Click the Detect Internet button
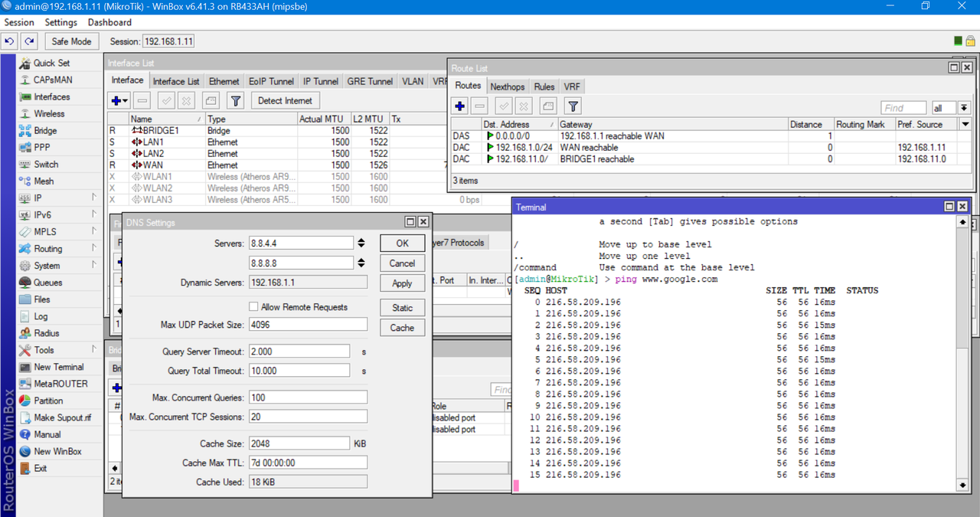Screen dimensions: 980x517 [x=285, y=100]
